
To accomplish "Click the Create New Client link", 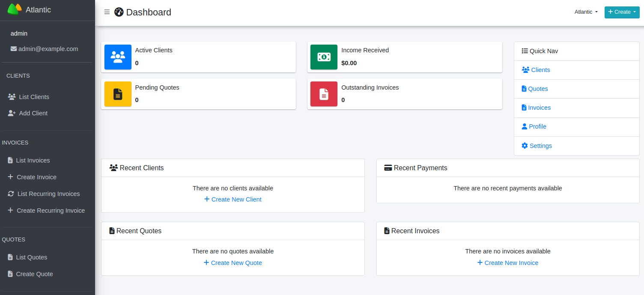I will coord(233,199).
